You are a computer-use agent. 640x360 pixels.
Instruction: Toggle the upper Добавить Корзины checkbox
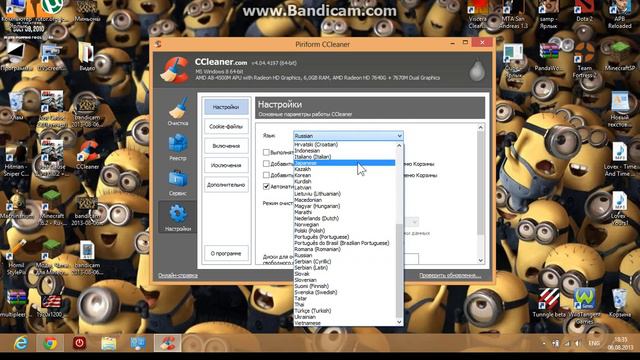point(266,164)
